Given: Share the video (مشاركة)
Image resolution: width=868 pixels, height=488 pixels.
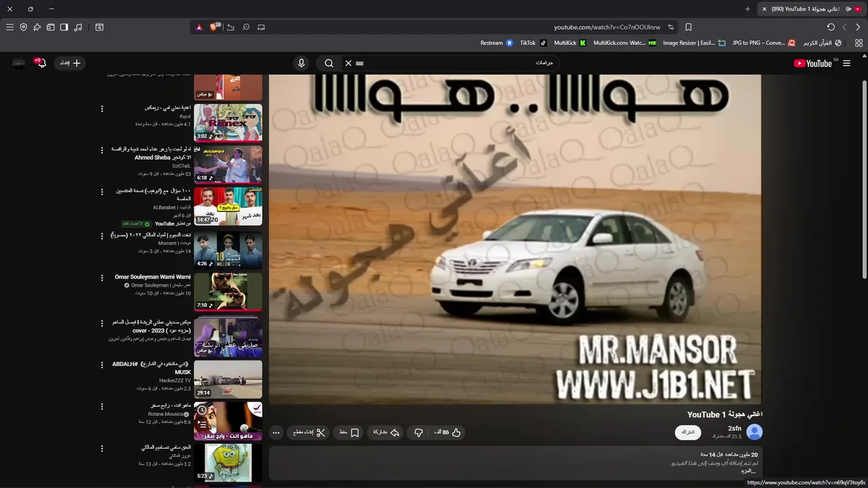Looking at the screenshot, I should point(386,432).
